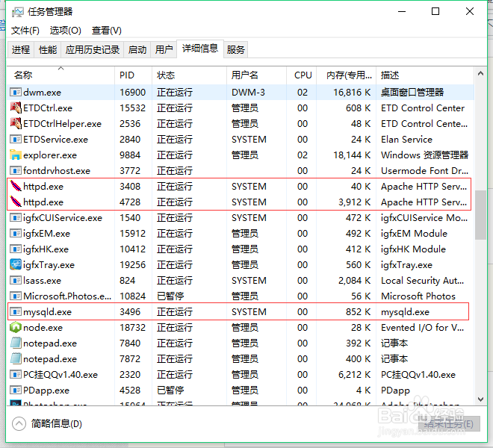
Task: Click the notepad.exe icon for PID 7840
Action: point(16,343)
